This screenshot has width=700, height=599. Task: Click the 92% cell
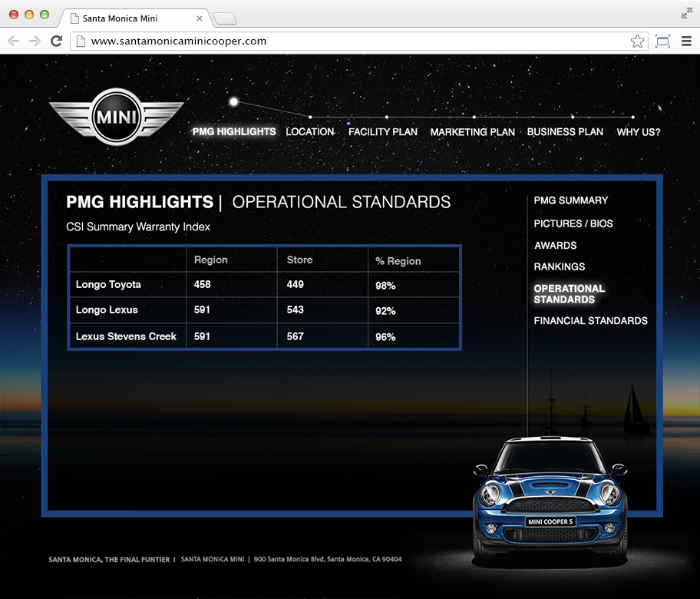point(385,311)
